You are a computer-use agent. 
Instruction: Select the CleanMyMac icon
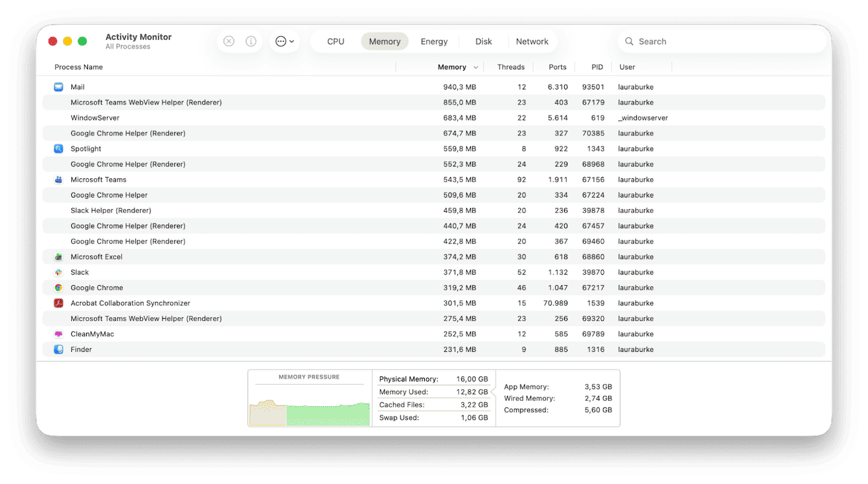[58, 334]
